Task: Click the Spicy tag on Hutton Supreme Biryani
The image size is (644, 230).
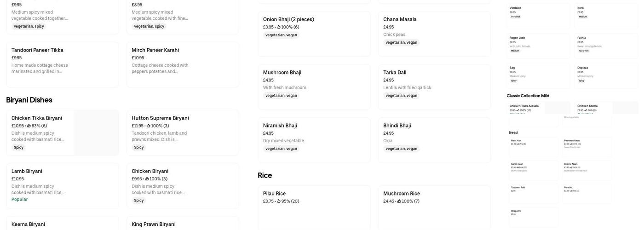Action: [x=139, y=148]
